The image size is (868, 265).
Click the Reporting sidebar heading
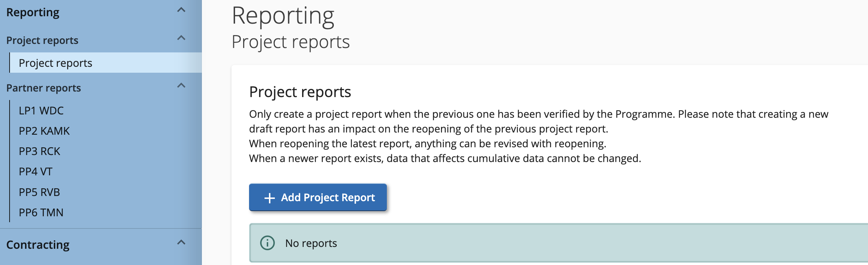(33, 13)
